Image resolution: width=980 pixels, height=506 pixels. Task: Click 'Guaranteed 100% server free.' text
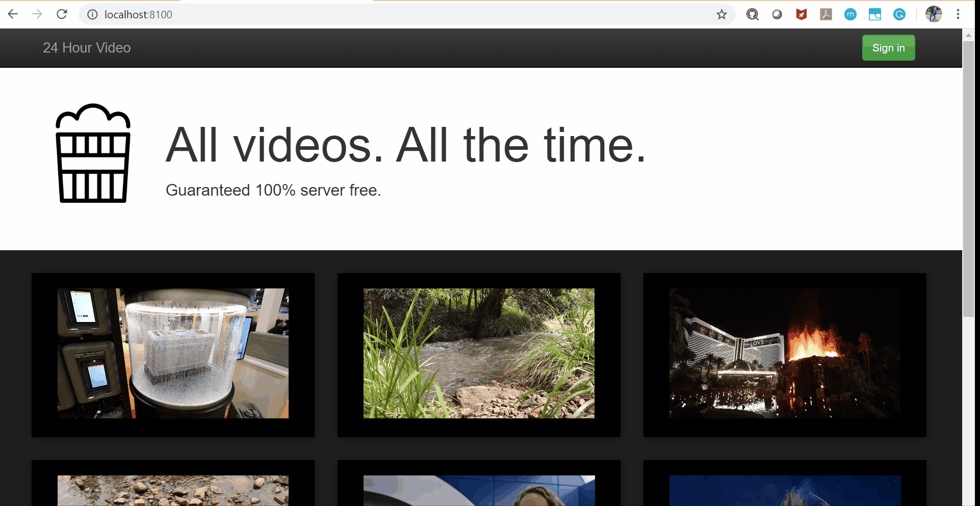click(273, 190)
